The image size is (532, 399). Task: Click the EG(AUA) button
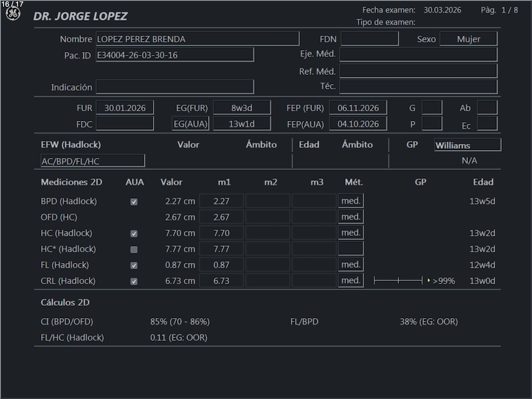[x=190, y=124]
